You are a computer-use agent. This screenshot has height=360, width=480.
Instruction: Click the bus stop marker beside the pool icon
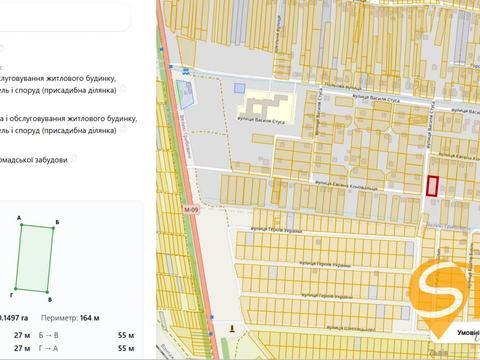171,67
